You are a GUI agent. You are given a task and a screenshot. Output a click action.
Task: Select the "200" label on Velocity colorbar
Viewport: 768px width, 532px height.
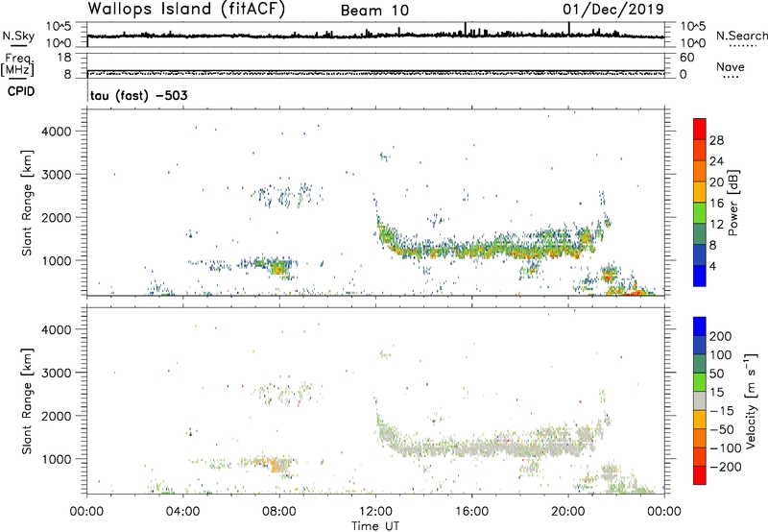click(x=721, y=336)
